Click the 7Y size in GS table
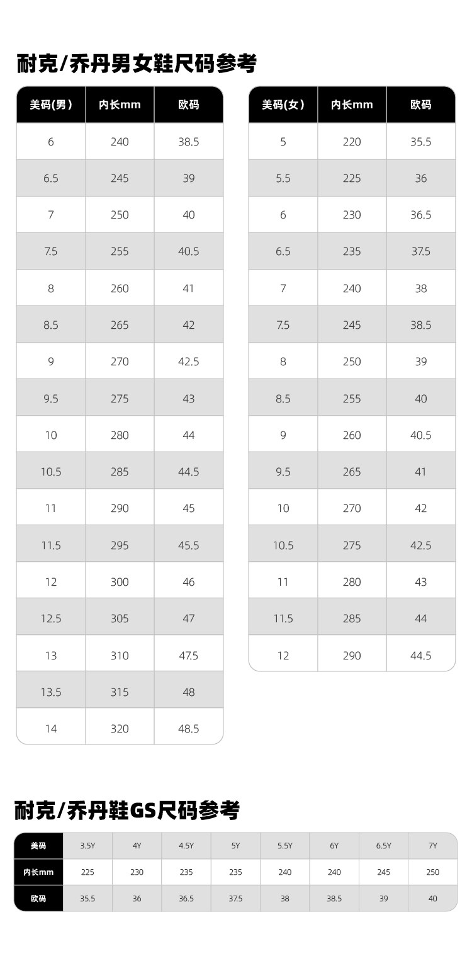 pyautogui.click(x=433, y=846)
